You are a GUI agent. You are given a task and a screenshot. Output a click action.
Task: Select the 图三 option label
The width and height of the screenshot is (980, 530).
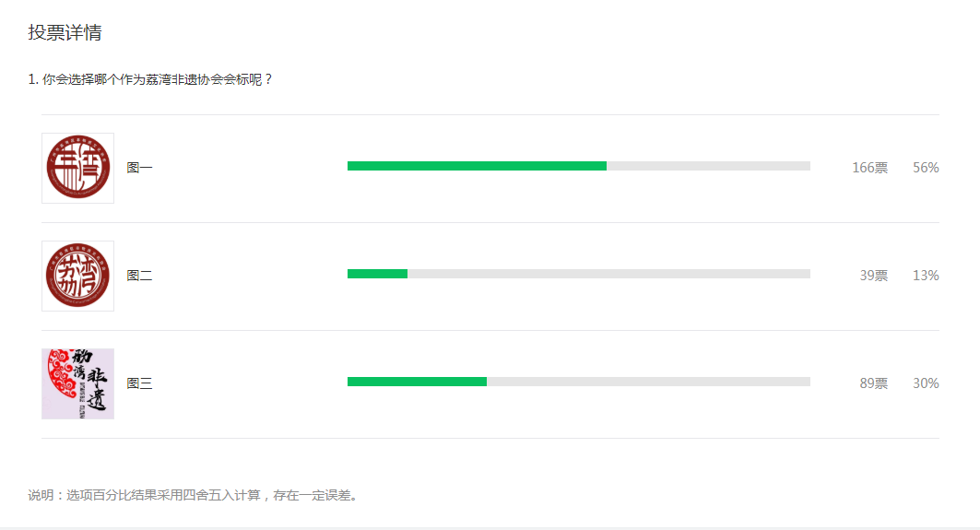[139, 383]
